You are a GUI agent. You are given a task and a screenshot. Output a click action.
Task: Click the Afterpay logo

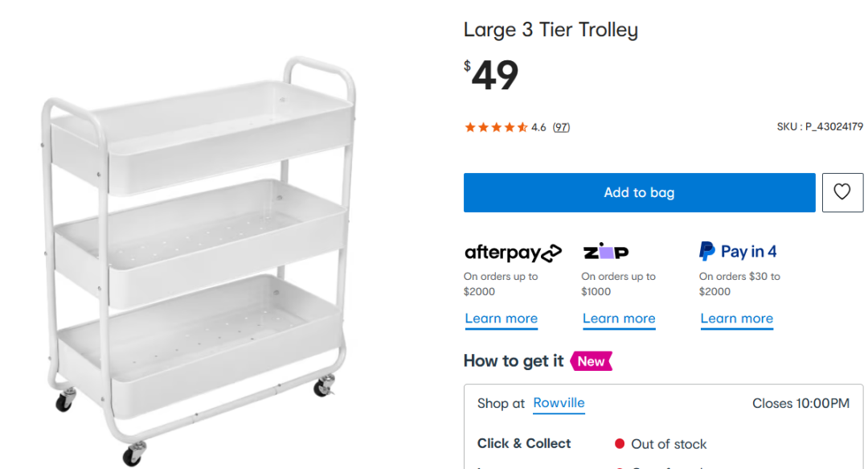pyautogui.click(x=513, y=253)
